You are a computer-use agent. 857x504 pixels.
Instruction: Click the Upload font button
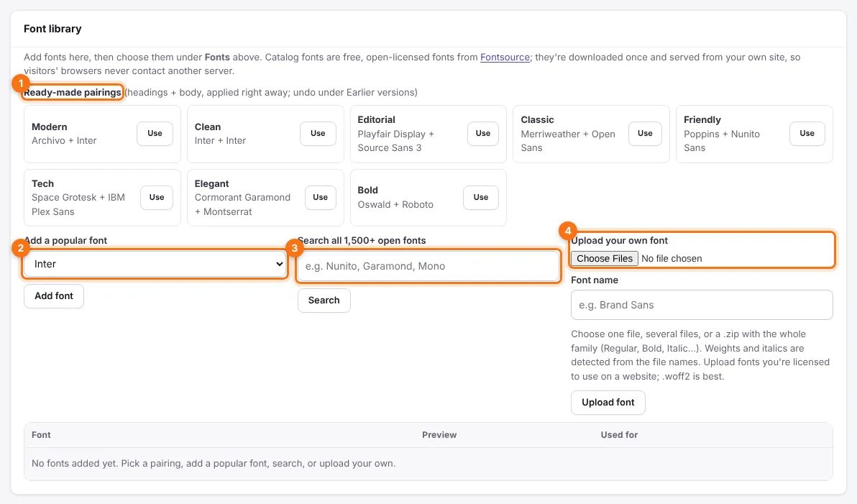click(x=608, y=403)
